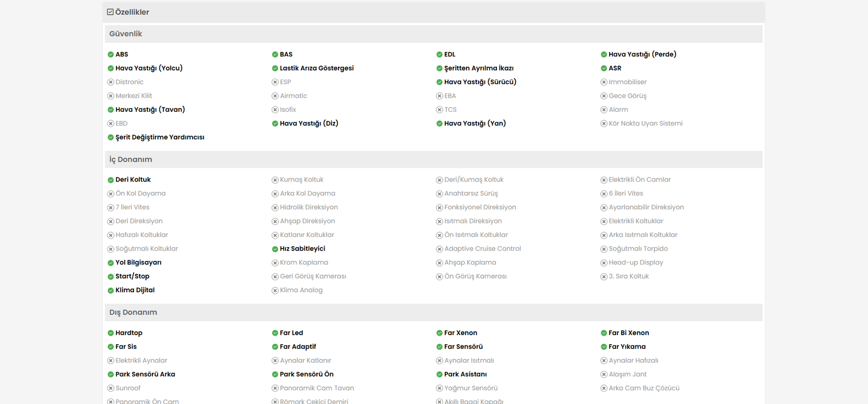Click the green check icon beside ABS

click(x=111, y=55)
